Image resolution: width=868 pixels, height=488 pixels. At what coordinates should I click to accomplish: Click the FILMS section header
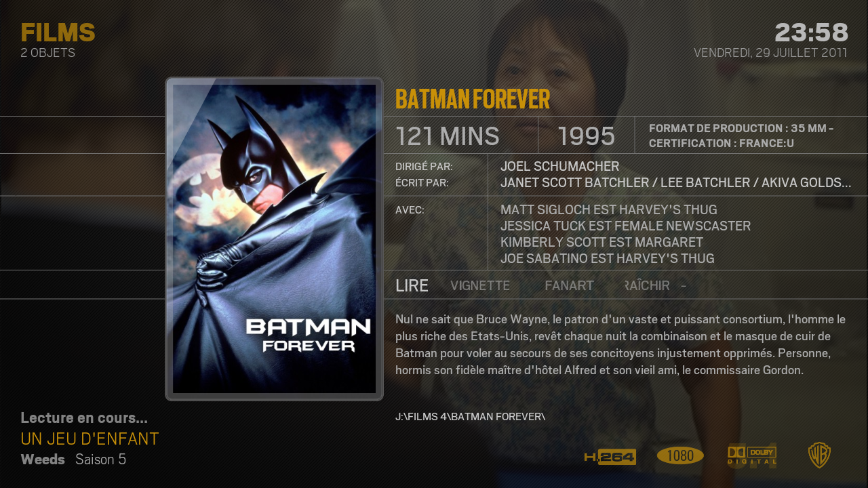[x=58, y=32]
